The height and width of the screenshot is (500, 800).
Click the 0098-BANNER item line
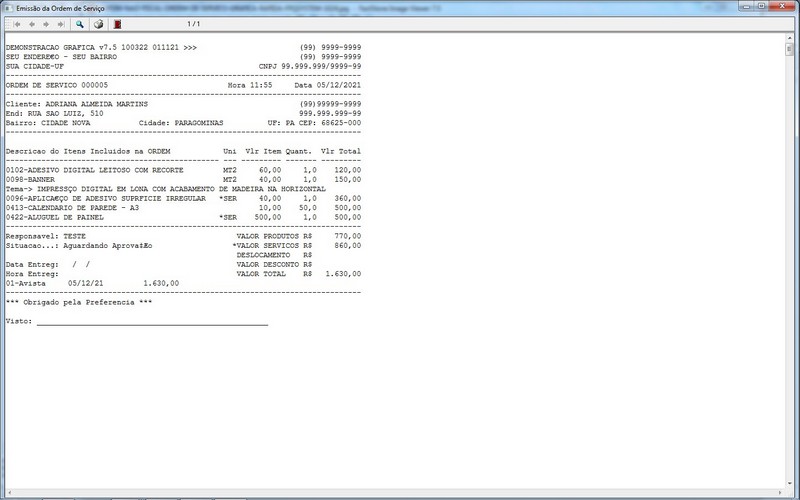click(183, 180)
